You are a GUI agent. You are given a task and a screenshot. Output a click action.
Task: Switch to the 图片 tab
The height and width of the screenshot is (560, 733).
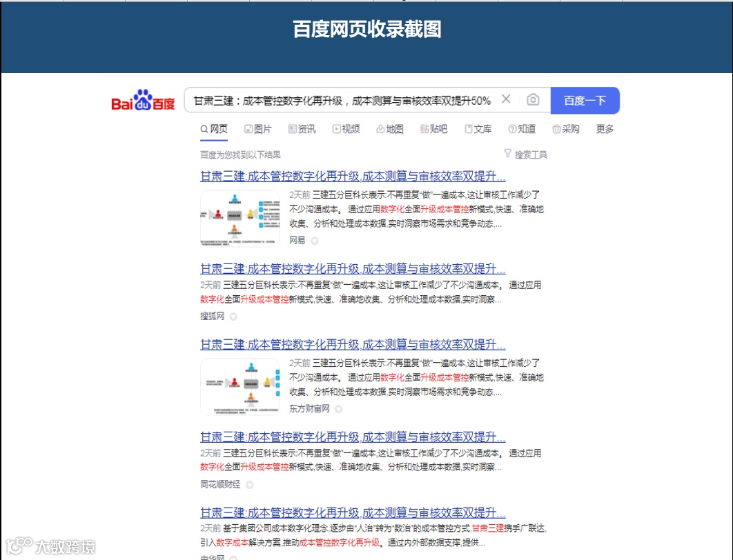(x=258, y=129)
